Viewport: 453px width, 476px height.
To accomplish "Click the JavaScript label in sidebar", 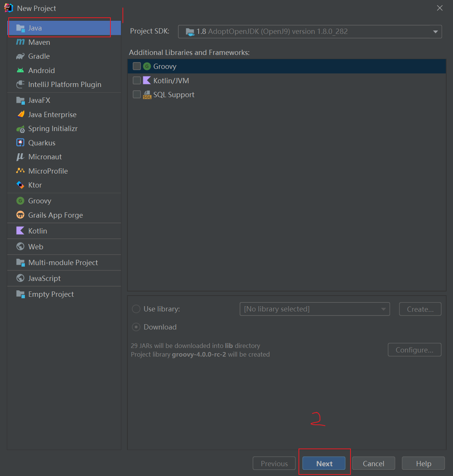I will tap(44, 279).
